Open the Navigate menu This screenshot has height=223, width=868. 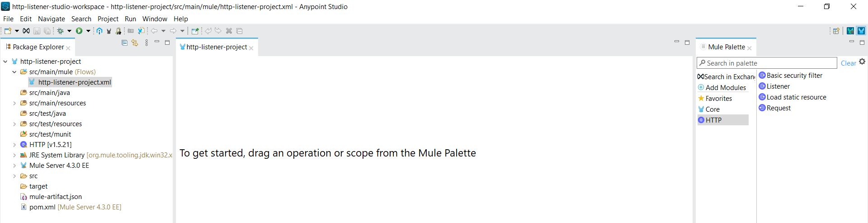51,19
